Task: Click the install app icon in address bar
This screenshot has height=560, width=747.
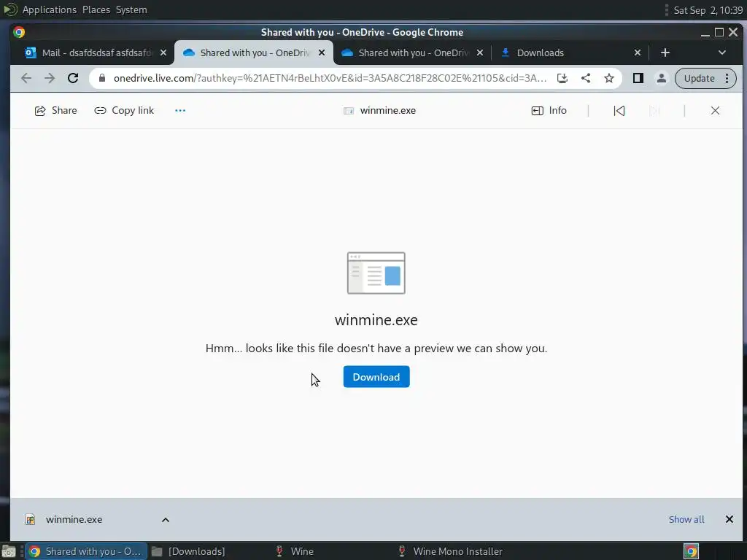Action: pos(562,78)
